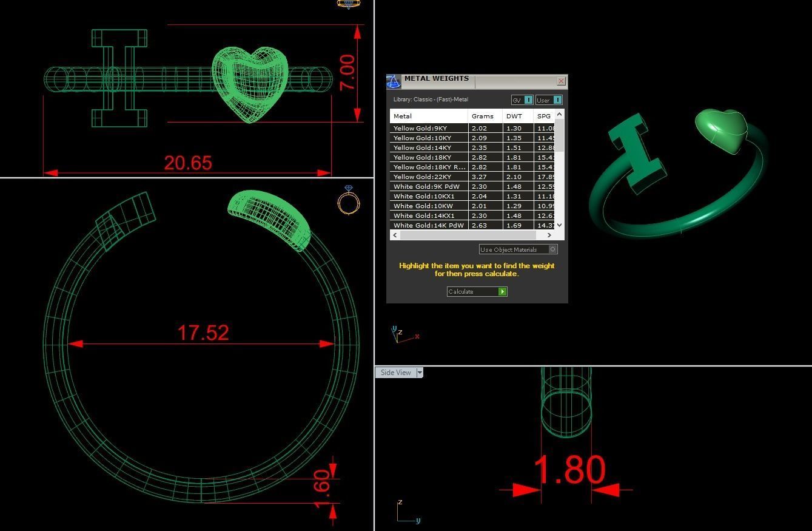The image size is (812, 531).
Task: Toggle the GV library switch
Action: (522, 100)
